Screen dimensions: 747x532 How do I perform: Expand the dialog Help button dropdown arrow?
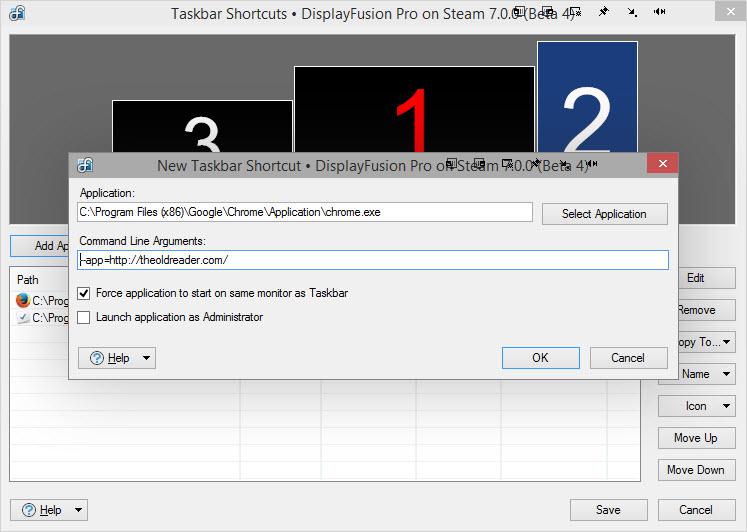click(146, 358)
